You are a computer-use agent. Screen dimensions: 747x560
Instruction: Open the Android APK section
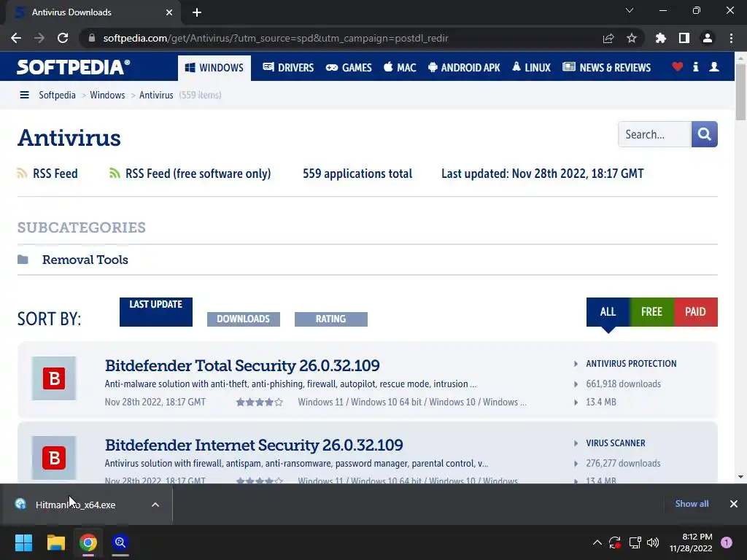464,68
